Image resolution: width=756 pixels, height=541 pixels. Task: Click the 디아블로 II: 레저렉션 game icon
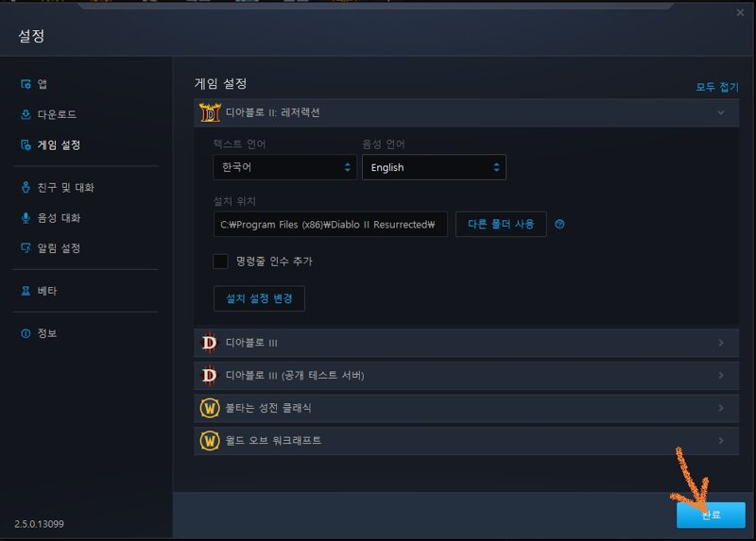210,112
